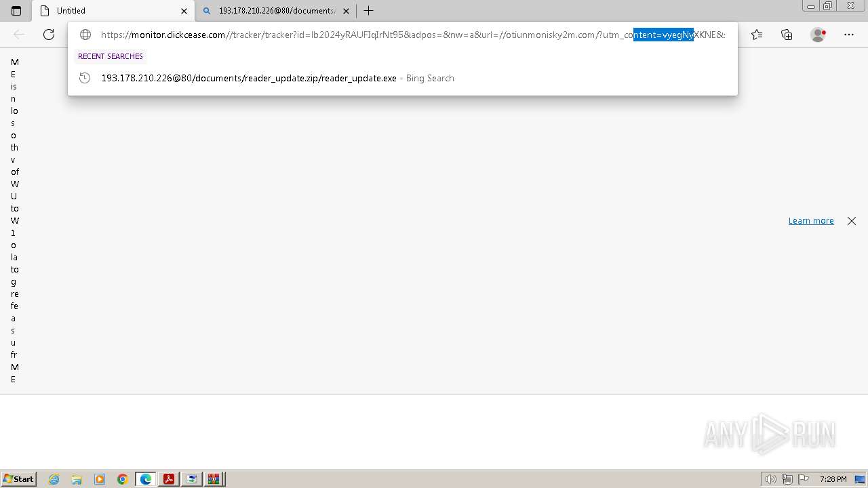868x488 pixels.
Task: Dismiss the banner with the X icon
Action: coord(852,221)
